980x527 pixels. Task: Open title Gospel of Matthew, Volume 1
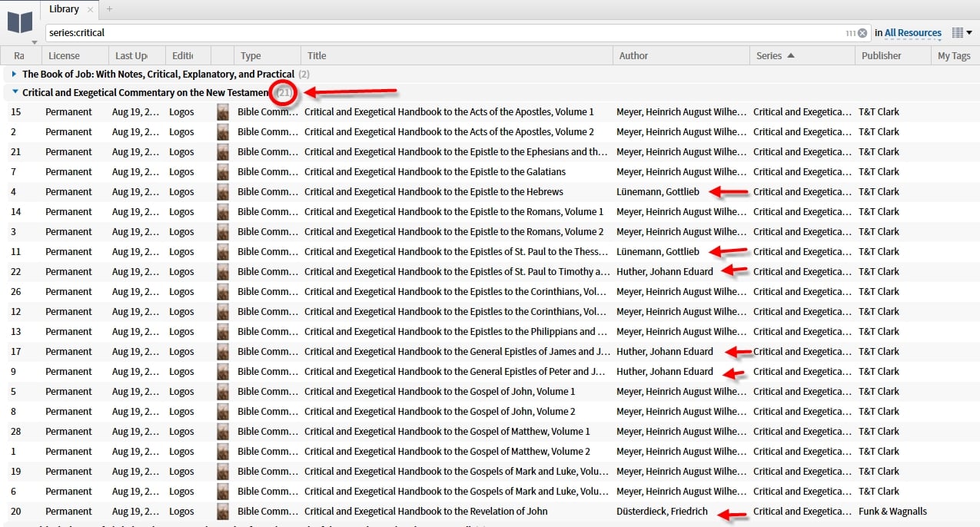click(x=447, y=431)
